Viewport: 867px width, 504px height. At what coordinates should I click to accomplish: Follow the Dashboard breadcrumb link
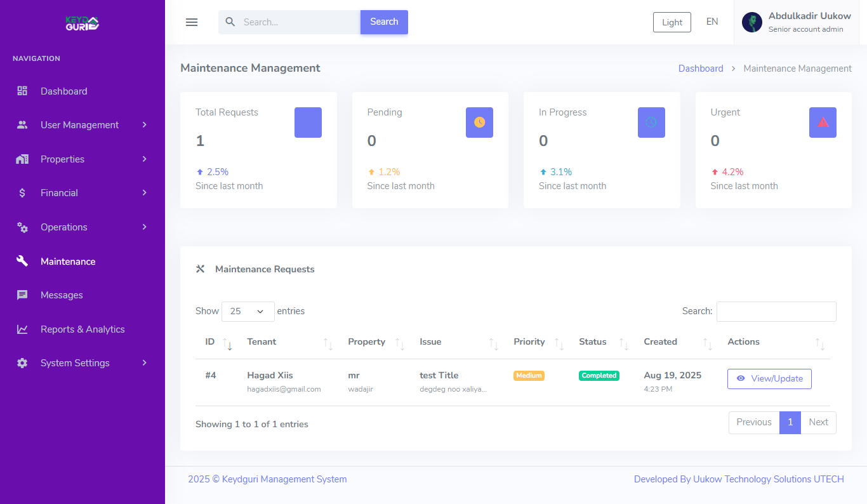click(x=701, y=69)
